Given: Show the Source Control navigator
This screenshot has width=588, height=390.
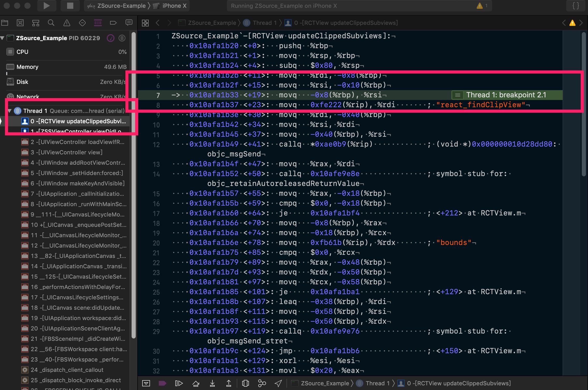Looking at the screenshot, I should coord(20,23).
